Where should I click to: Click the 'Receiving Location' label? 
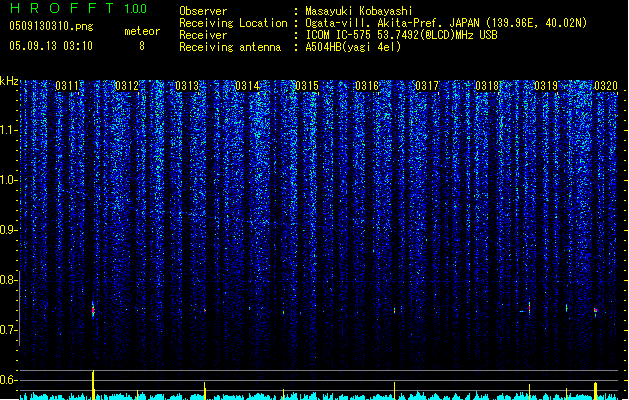coord(233,23)
